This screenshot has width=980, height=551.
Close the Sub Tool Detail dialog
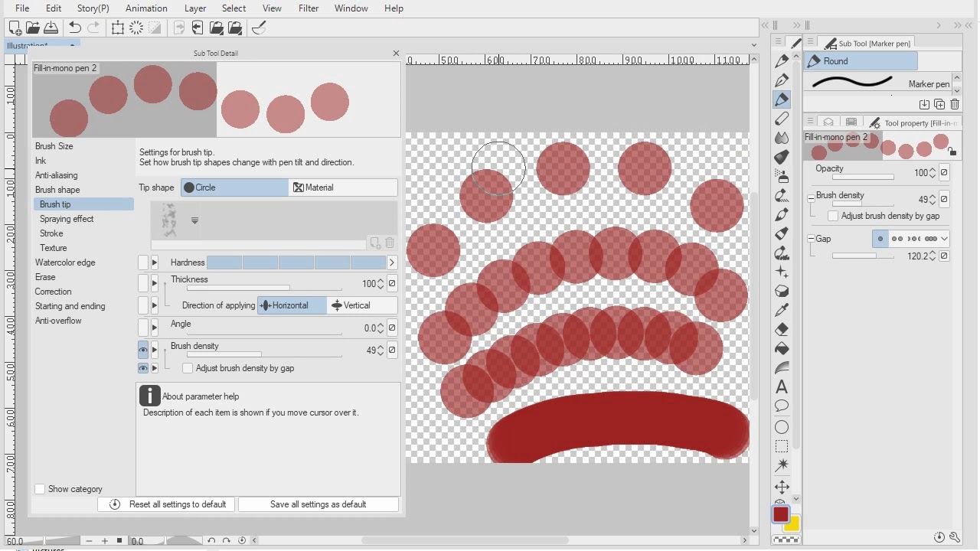coord(396,54)
